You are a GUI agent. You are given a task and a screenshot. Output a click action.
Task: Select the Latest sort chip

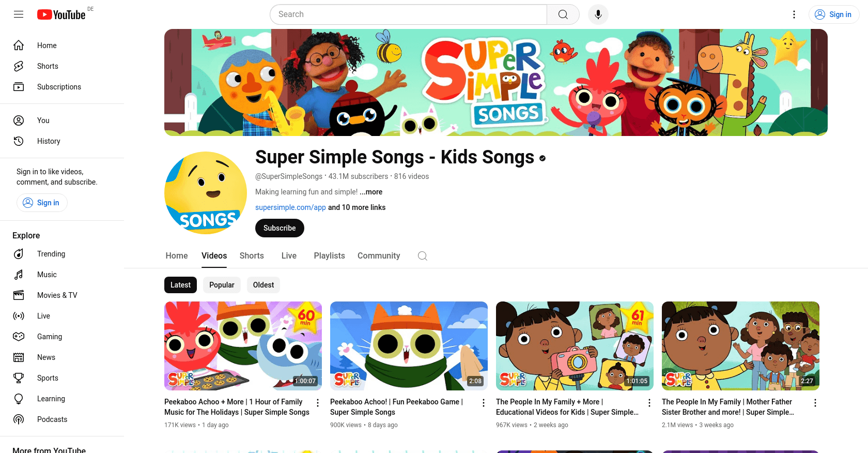[x=180, y=285]
